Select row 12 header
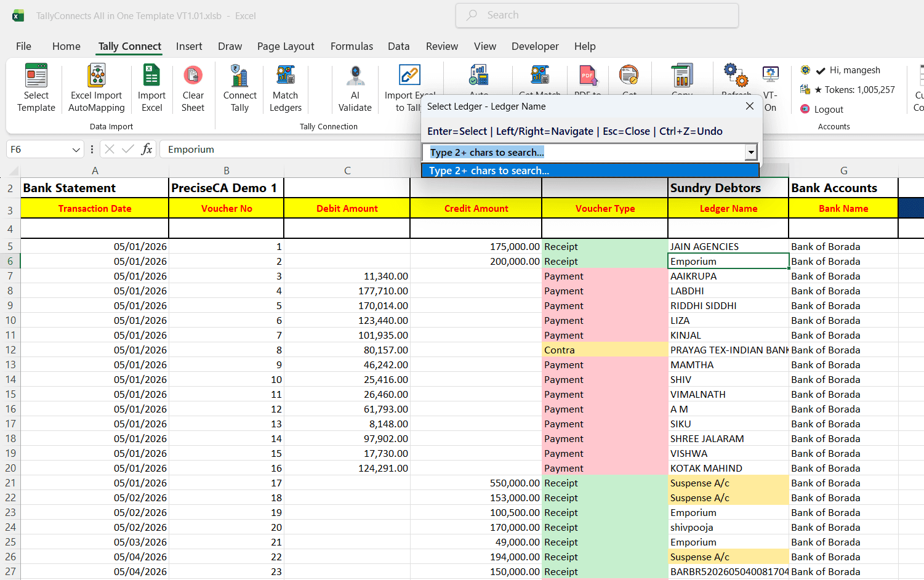924x580 pixels. tap(10, 350)
